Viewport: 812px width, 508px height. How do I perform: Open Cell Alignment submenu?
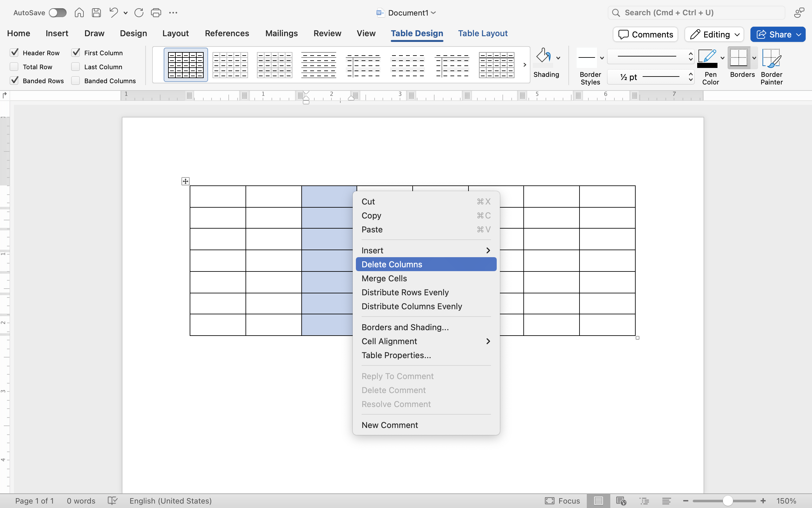(426, 341)
